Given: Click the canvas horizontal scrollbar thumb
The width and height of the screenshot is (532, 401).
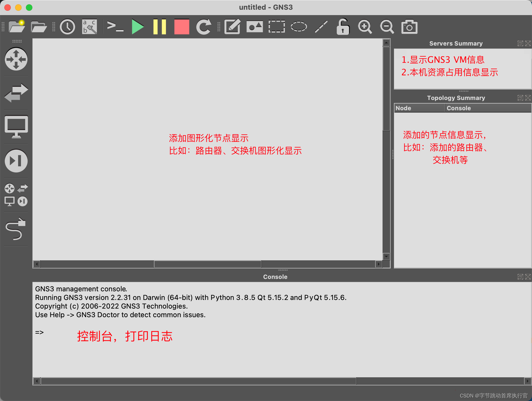Looking at the screenshot, I should [207, 264].
